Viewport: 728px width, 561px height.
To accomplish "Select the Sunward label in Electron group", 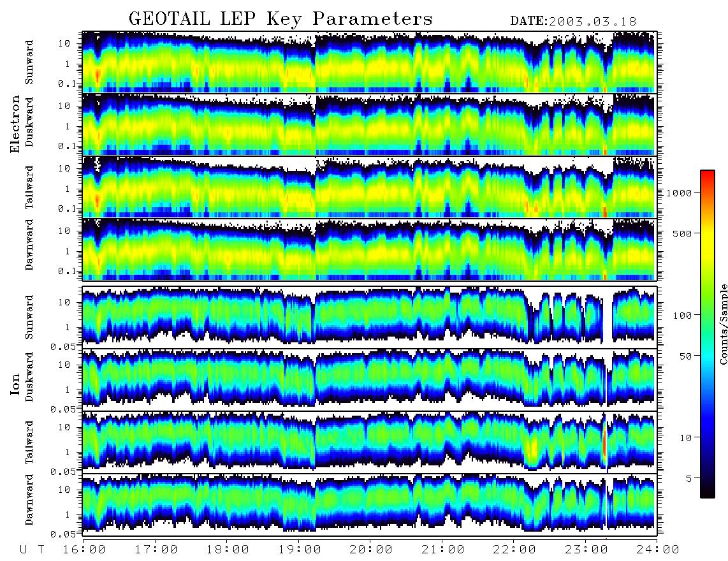I will tap(29, 62).
